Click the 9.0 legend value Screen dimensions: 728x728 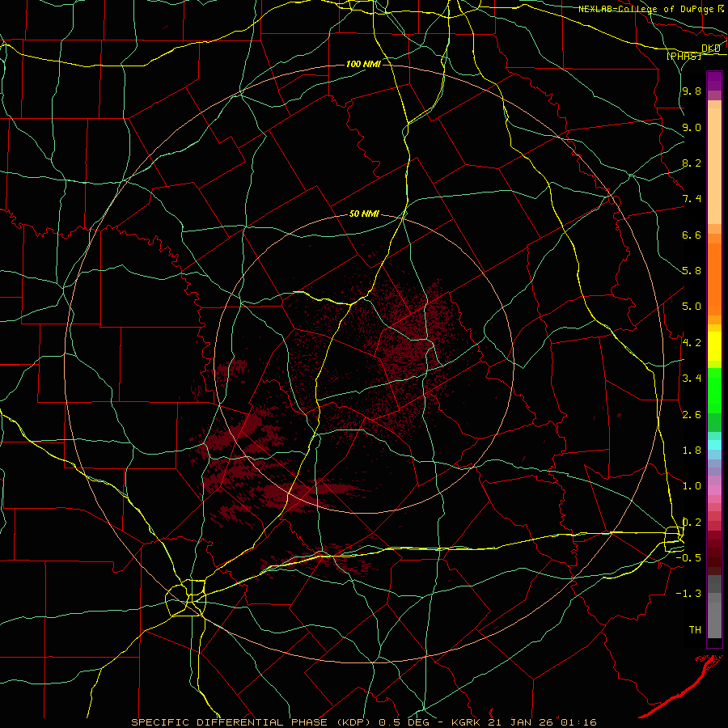pyautogui.click(x=692, y=128)
